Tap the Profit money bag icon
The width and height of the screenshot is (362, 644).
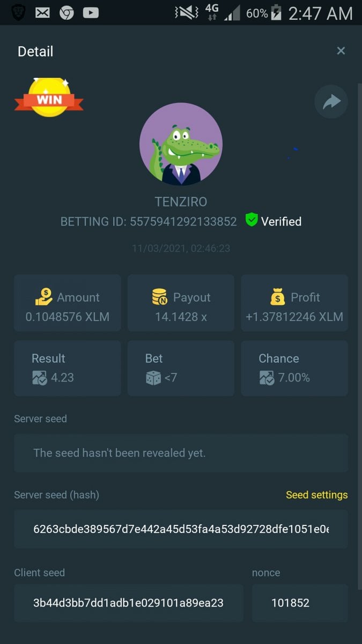(277, 297)
